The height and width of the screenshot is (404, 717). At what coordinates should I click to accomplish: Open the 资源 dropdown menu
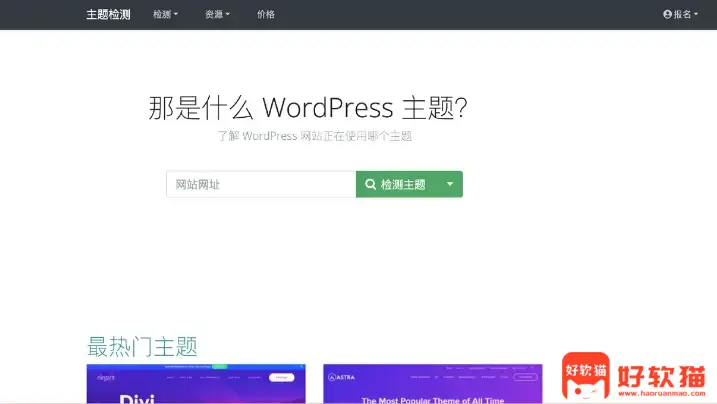click(217, 15)
